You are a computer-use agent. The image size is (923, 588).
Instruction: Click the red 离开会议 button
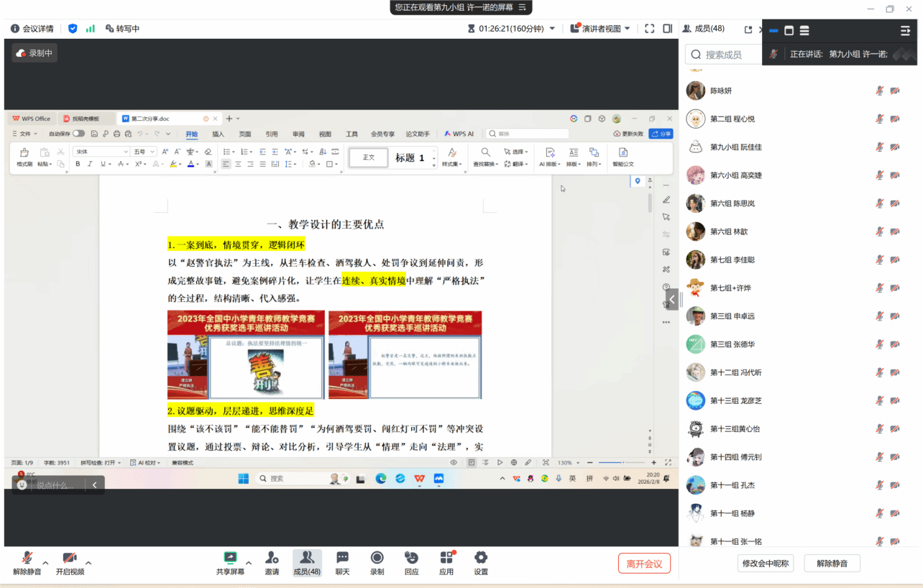tap(644, 564)
